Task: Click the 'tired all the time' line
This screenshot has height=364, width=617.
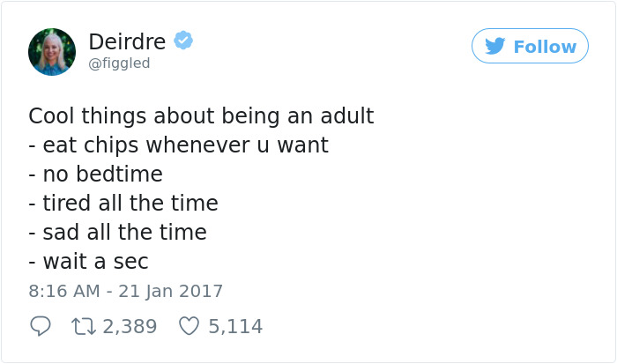Action: point(123,204)
